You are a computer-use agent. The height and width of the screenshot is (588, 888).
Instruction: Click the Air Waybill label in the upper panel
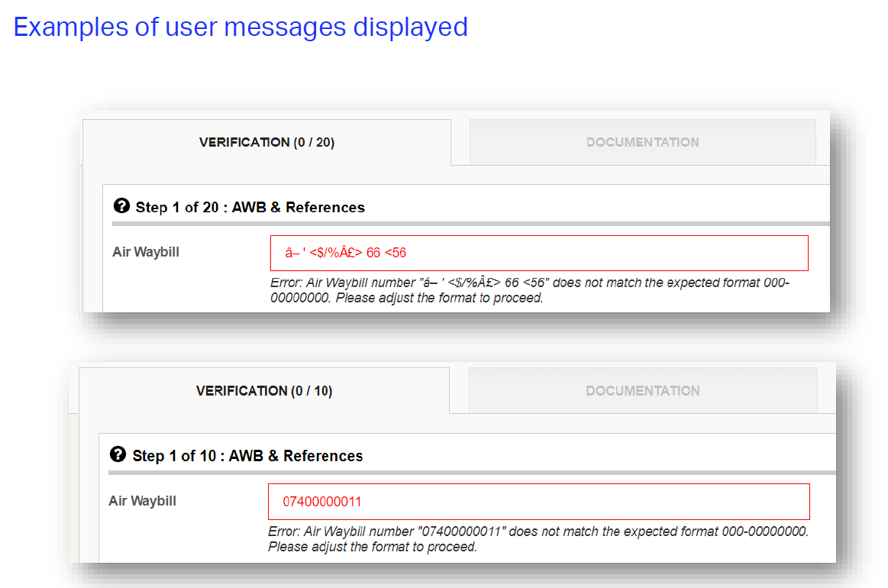coord(146,252)
